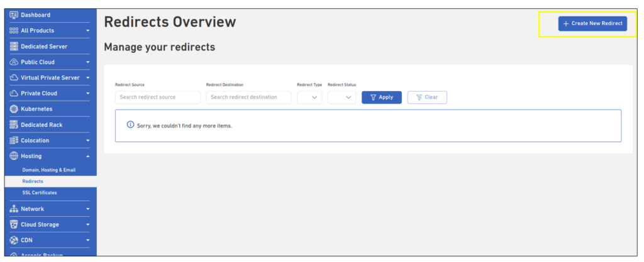Image resolution: width=644 pixels, height=262 pixels.
Task: Focus the Search redirect source field
Action: (x=158, y=97)
